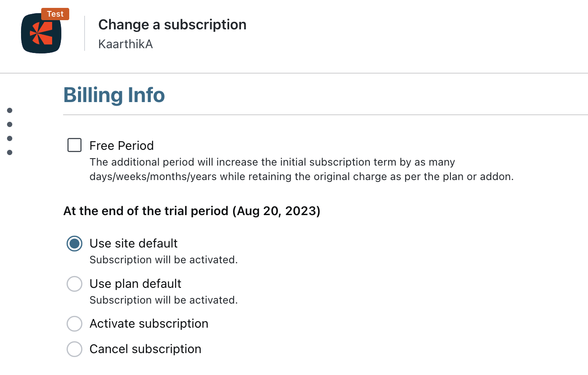Click the 'Billing Info' section heading
This screenshot has height=375, width=588.
(x=114, y=95)
